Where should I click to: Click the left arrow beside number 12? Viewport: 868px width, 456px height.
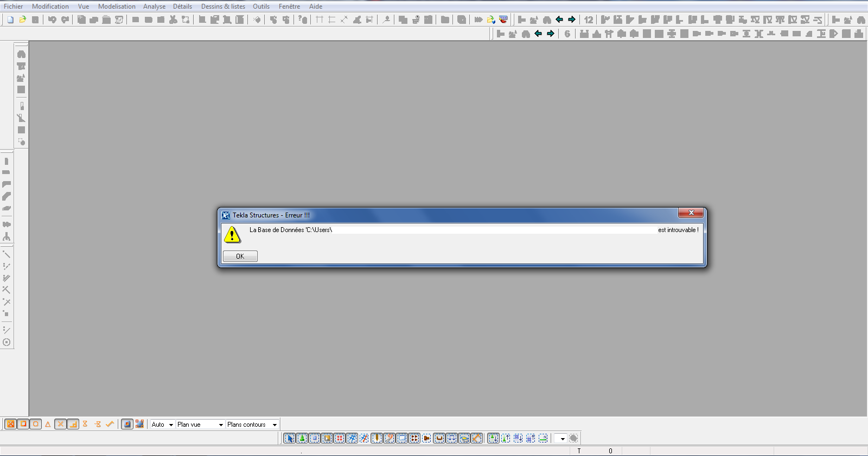click(x=559, y=20)
